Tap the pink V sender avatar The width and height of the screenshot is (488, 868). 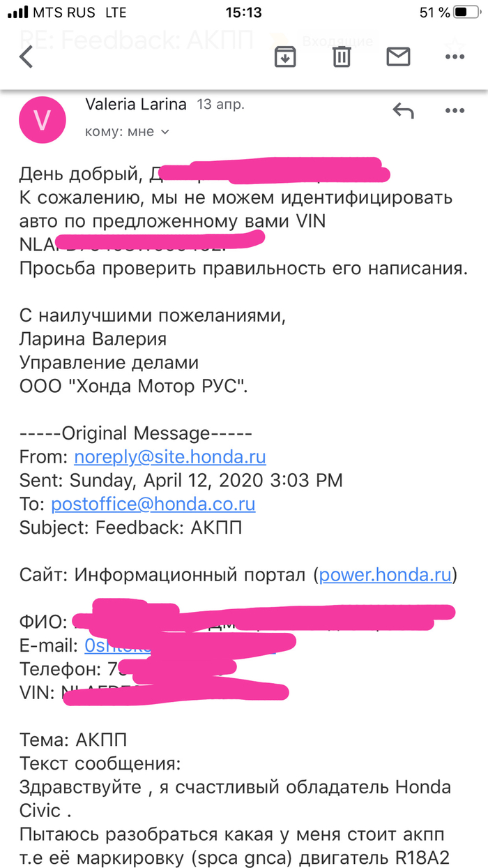click(43, 120)
